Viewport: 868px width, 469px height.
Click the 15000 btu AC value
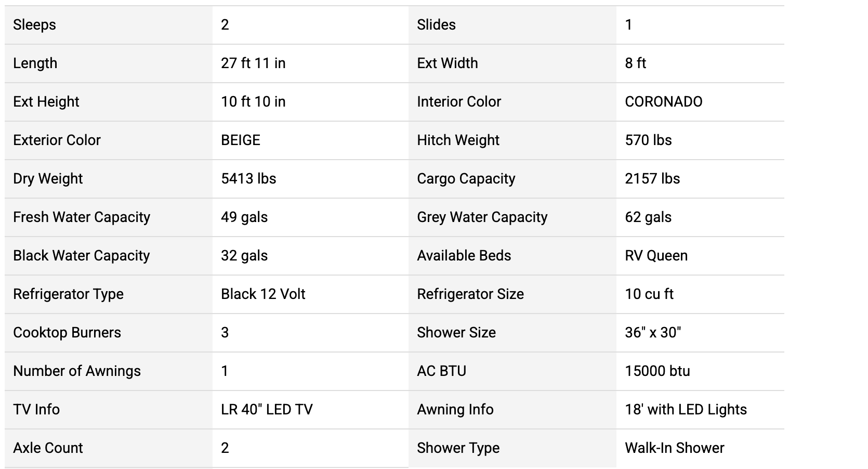(657, 371)
